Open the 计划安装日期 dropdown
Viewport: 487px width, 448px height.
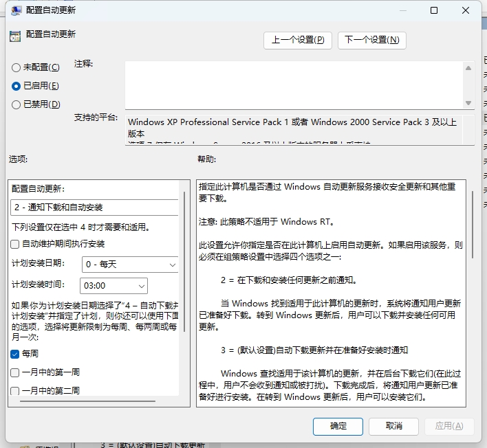click(x=130, y=265)
